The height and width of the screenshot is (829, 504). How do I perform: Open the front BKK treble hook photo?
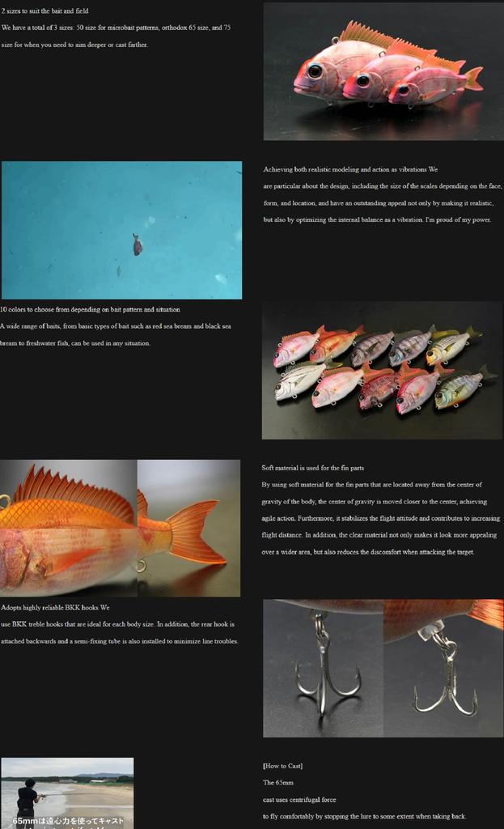click(x=323, y=668)
